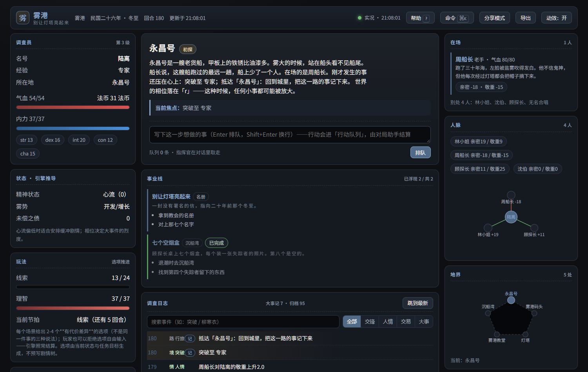Click the log entry 周船长对陆离的敬重上升2.0

[x=231, y=367]
